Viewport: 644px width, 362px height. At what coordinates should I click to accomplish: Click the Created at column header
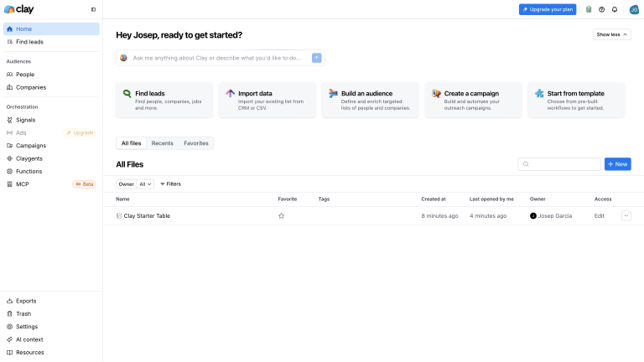pyautogui.click(x=434, y=199)
